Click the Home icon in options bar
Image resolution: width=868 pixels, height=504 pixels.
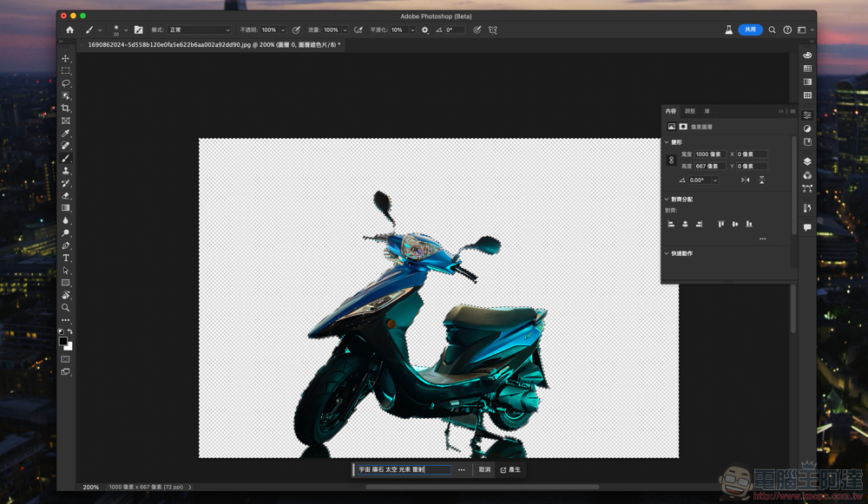click(x=69, y=29)
